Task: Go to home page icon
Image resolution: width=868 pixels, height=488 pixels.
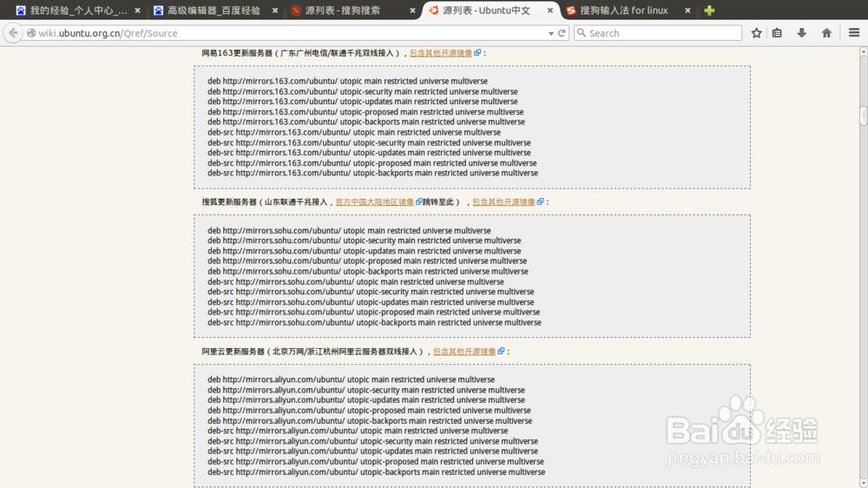Action: (826, 33)
